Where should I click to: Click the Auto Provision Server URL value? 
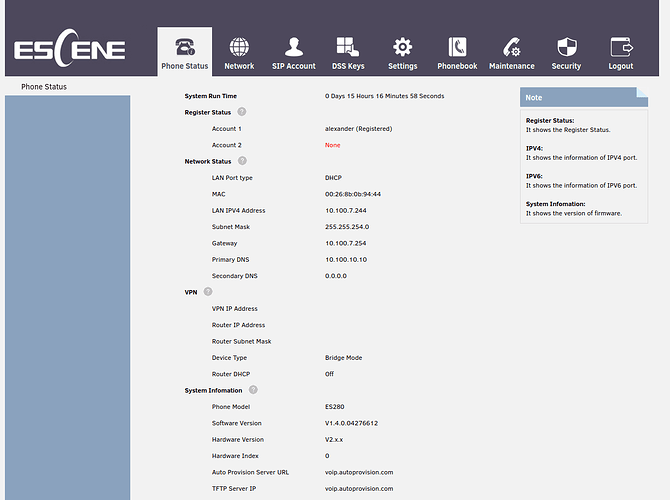(359, 472)
